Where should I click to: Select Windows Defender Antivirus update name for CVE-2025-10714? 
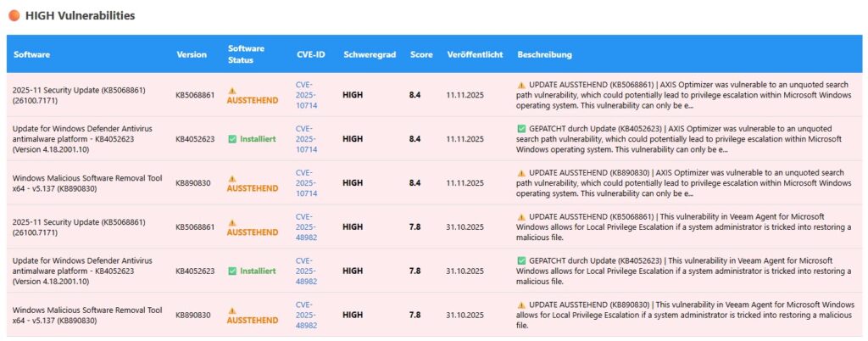point(82,139)
